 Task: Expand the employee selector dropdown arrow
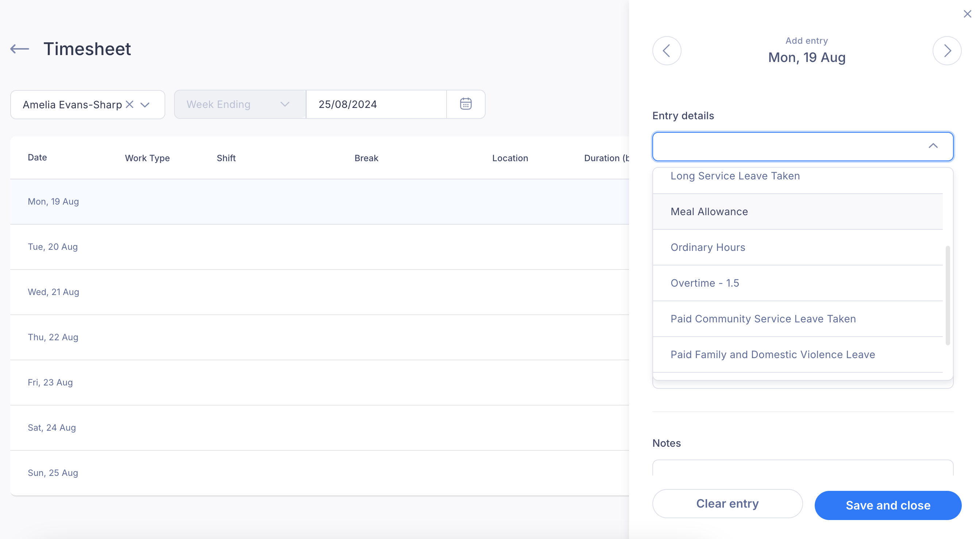[145, 105]
